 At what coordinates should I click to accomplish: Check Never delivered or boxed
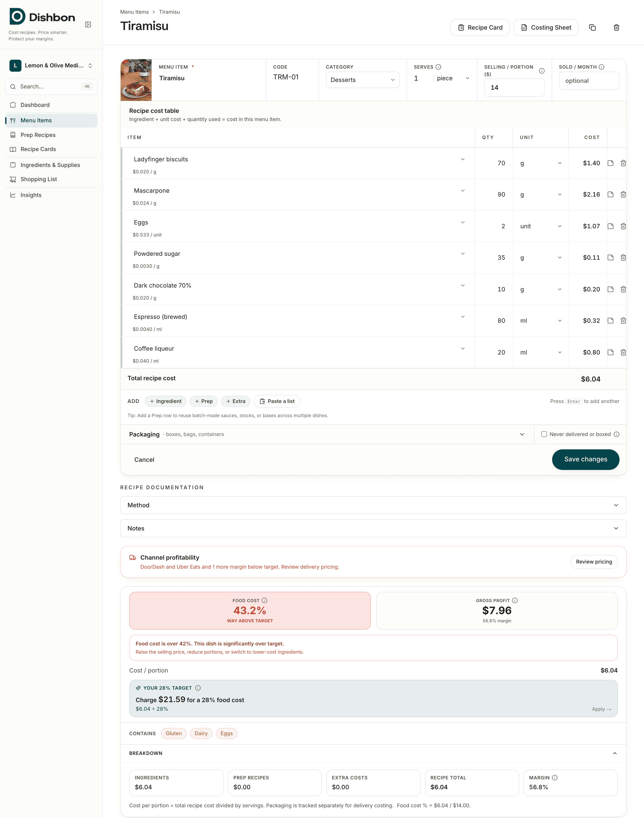click(x=544, y=434)
